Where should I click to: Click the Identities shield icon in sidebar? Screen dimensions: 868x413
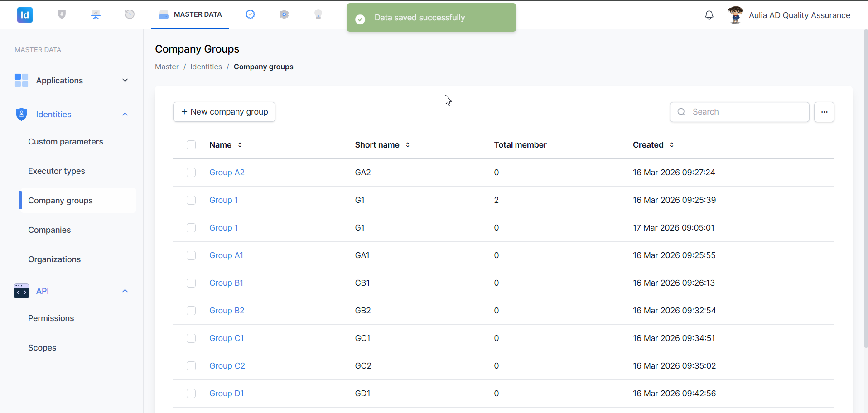tap(21, 114)
